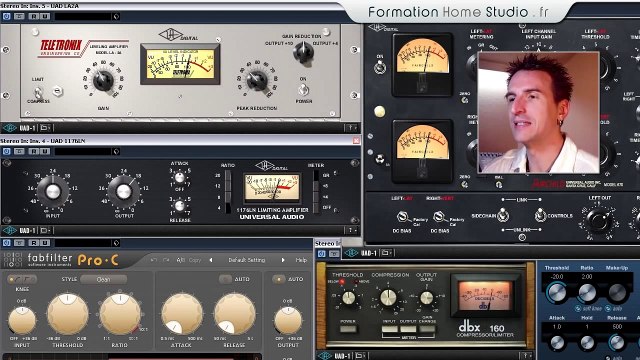This screenshot has height=360, width=640.
Task: Click the Pro-C Release knob
Action: pyautogui.click(x=235, y=314)
